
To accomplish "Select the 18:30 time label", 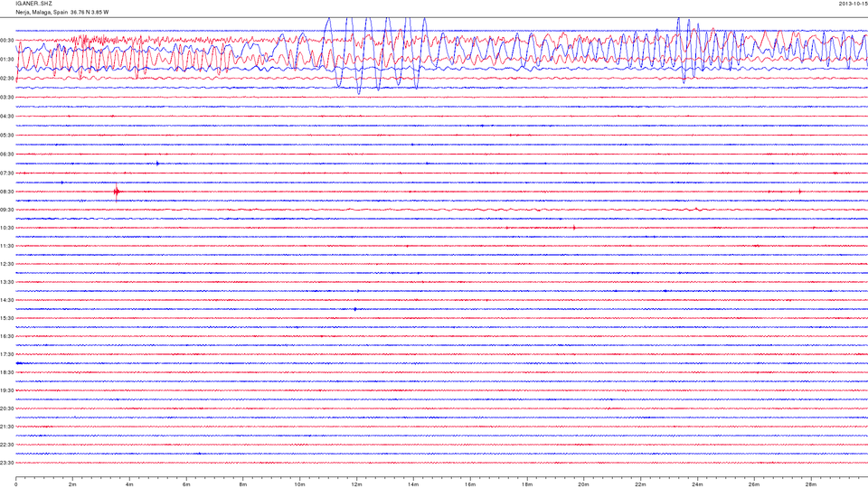I will (7, 372).
